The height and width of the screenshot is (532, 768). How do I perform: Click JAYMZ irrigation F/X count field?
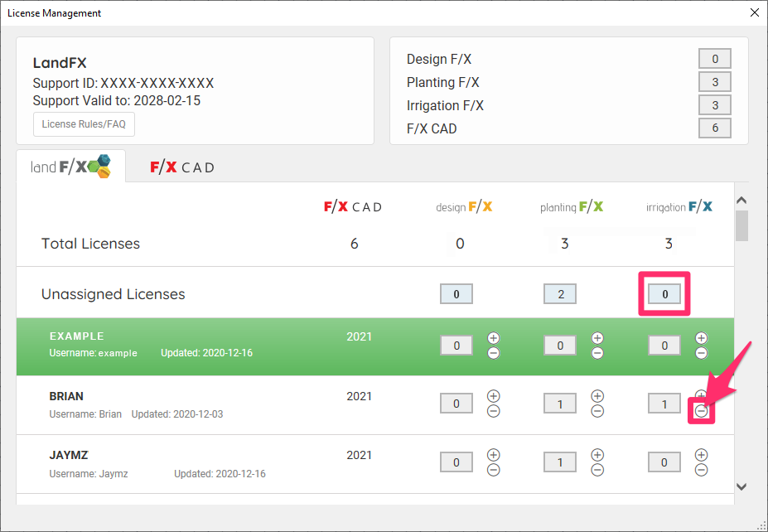664,462
